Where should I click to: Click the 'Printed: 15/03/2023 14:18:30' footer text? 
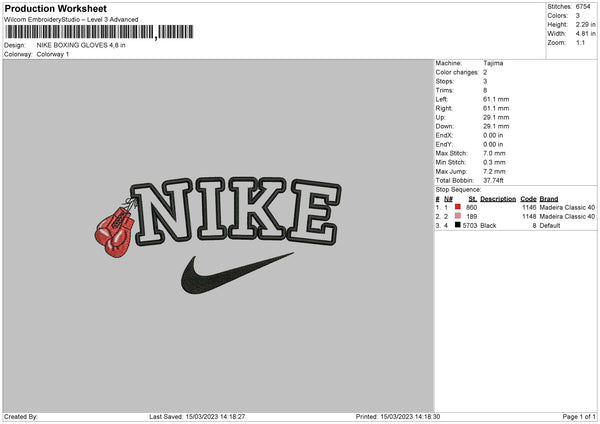pyautogui.click(x=398, y=417)
